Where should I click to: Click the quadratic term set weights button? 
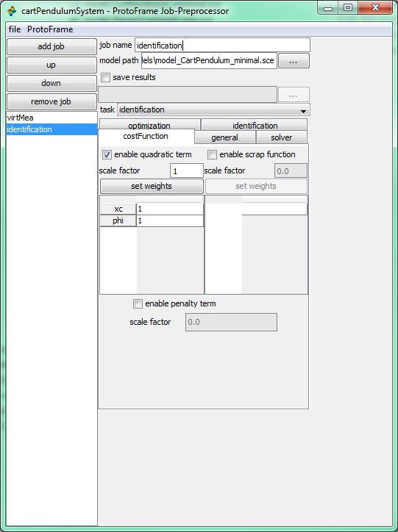[x=152, y=186]
